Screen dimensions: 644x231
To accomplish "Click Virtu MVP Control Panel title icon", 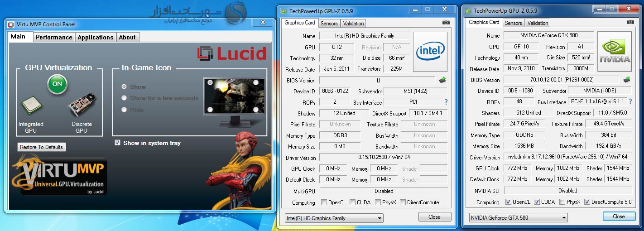I will coord(11,24).
